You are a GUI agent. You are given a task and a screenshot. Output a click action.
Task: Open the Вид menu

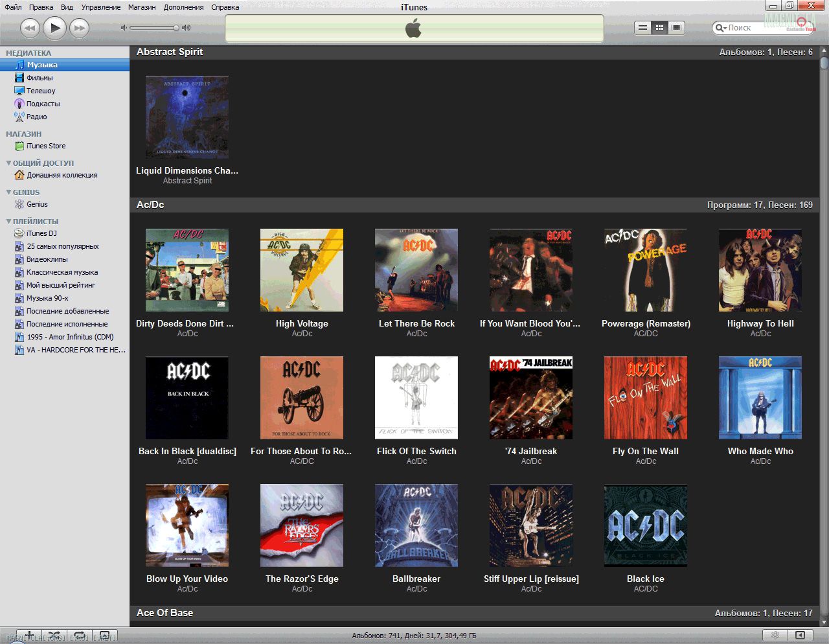point(67,7)
